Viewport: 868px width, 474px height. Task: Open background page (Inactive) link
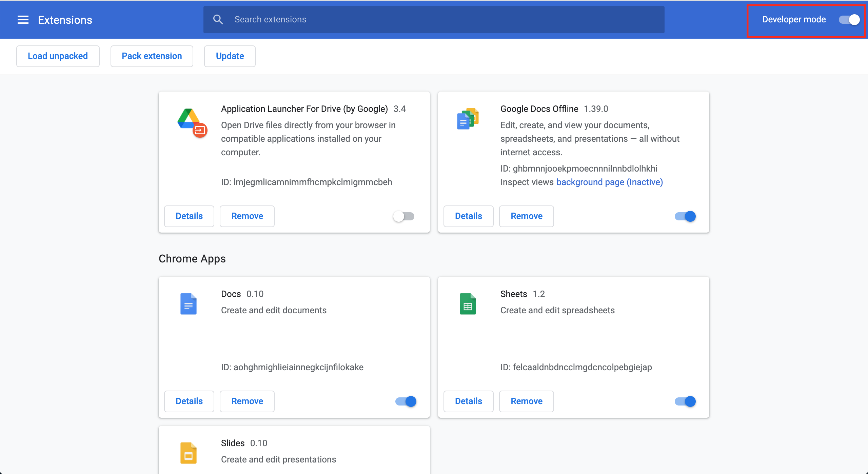(x=610, y=182)
